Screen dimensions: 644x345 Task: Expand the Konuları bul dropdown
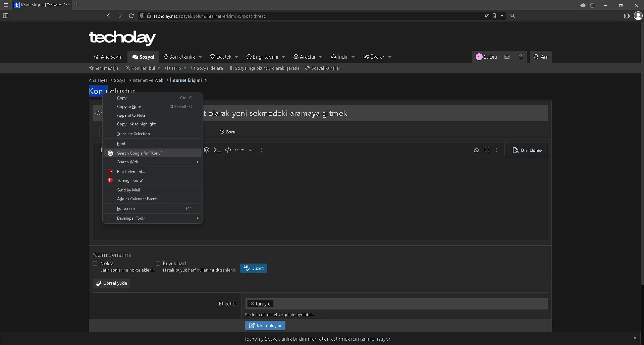(159, 68)
